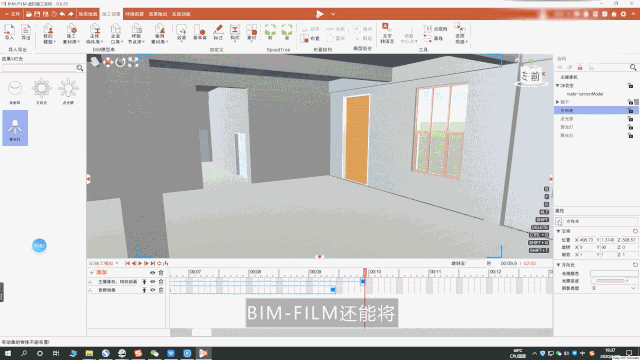The width and height of the screenshot is (640, 360).
Task: Open the settings gear in top-right bar
Action: [x=623, y=14]
